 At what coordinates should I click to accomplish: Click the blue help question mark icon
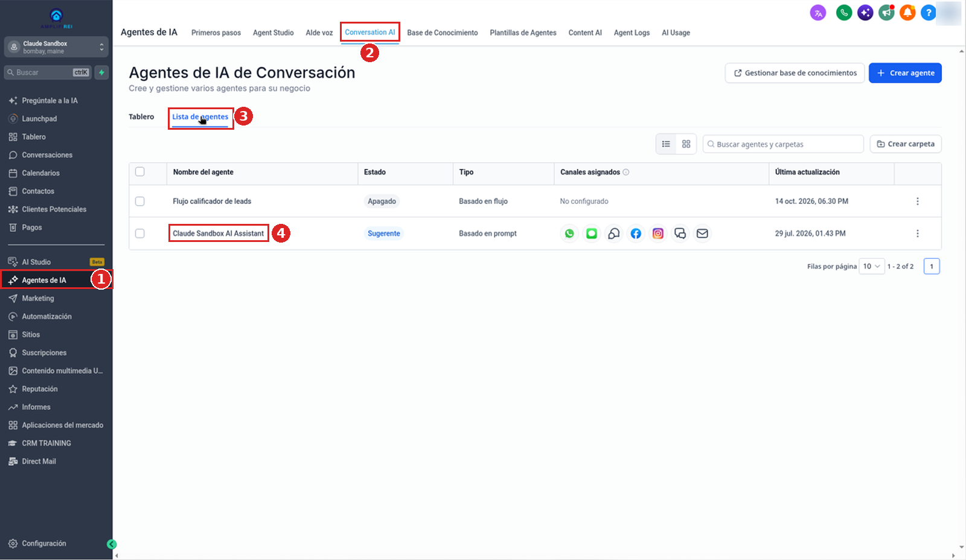click(x=929, y=13)
